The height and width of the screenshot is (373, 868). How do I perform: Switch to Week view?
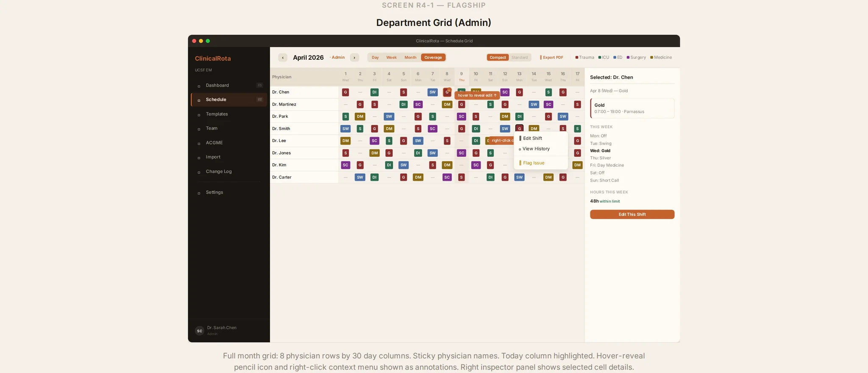391,58
